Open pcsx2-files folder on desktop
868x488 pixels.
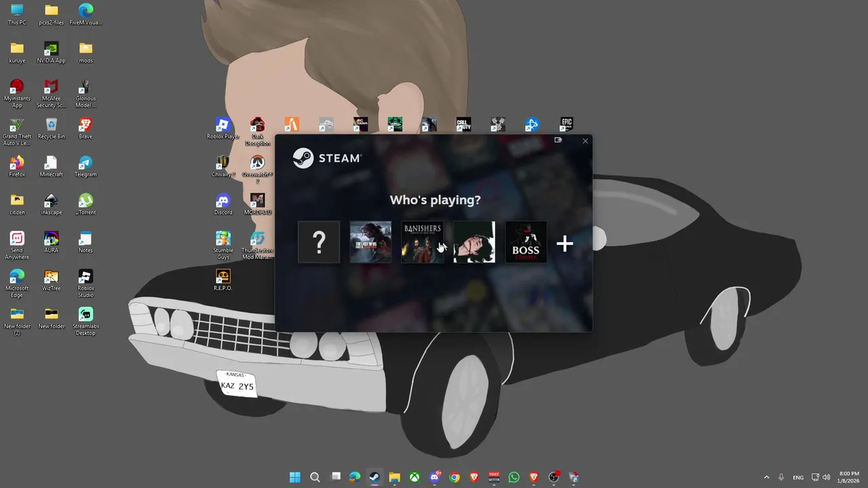coord(52,14)
